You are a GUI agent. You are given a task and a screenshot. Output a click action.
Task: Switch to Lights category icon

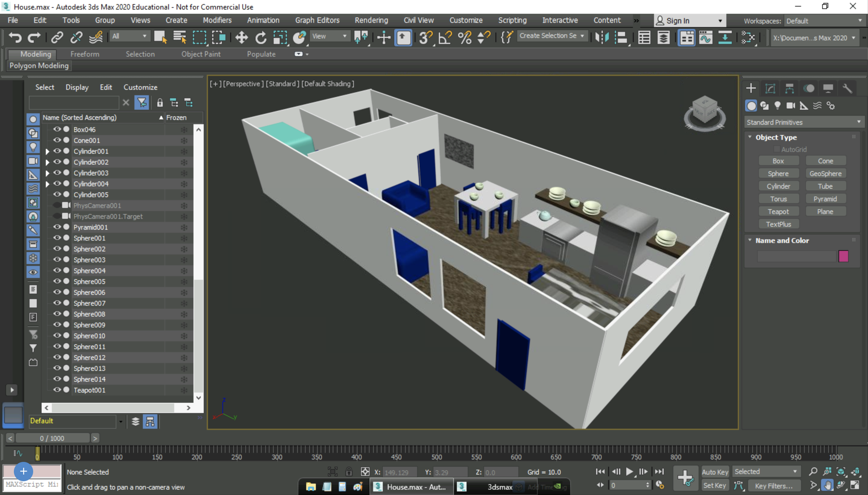777,106
